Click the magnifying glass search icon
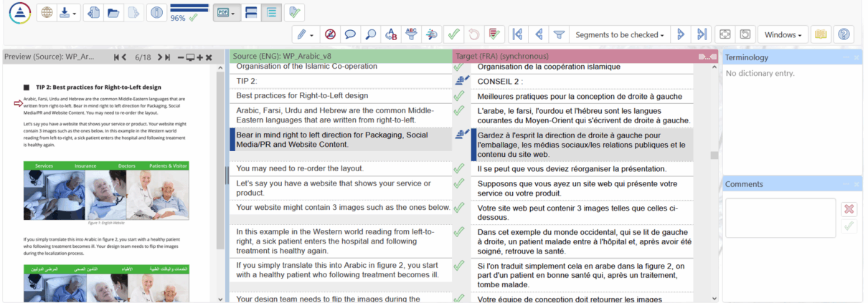Image resolution: width=868 pixels, height=303 pixels. [x=370, y=34]
